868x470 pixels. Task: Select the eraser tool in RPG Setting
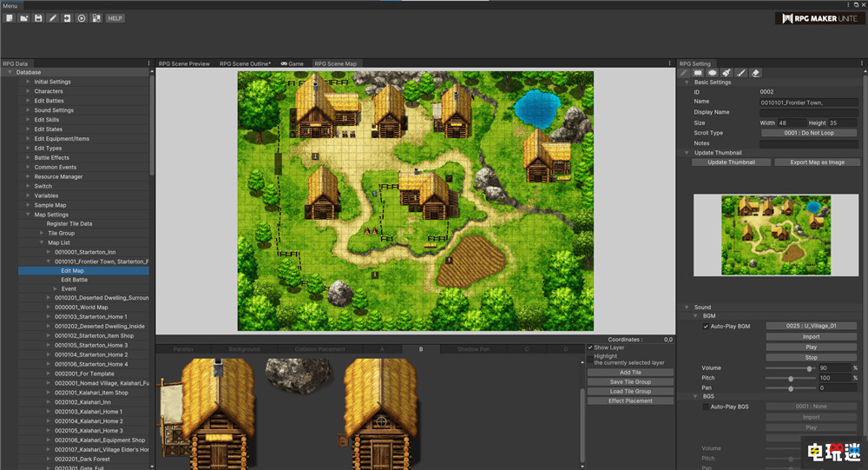click(x=755, y=73)
